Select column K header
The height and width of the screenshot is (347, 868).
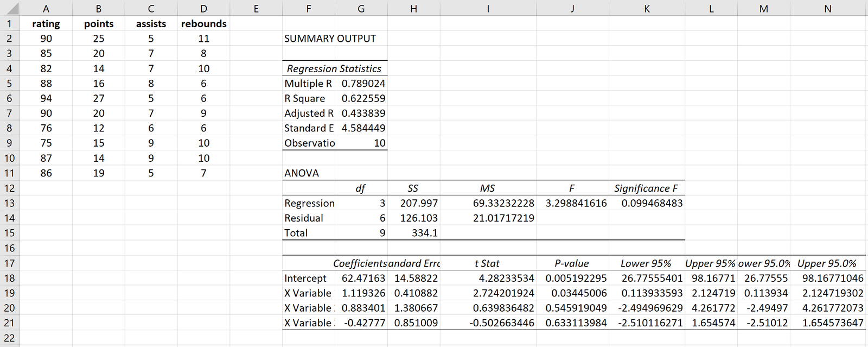[647, 8]
